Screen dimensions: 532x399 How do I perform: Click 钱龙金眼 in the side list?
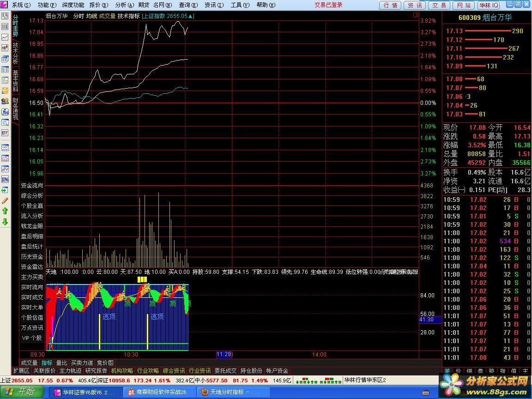tap(32, 226)
